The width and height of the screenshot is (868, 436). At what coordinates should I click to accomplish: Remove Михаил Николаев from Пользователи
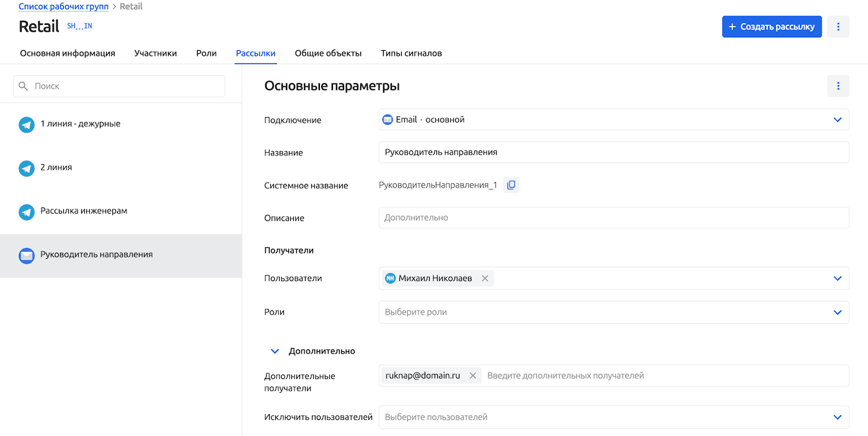(x=485, y=278)
